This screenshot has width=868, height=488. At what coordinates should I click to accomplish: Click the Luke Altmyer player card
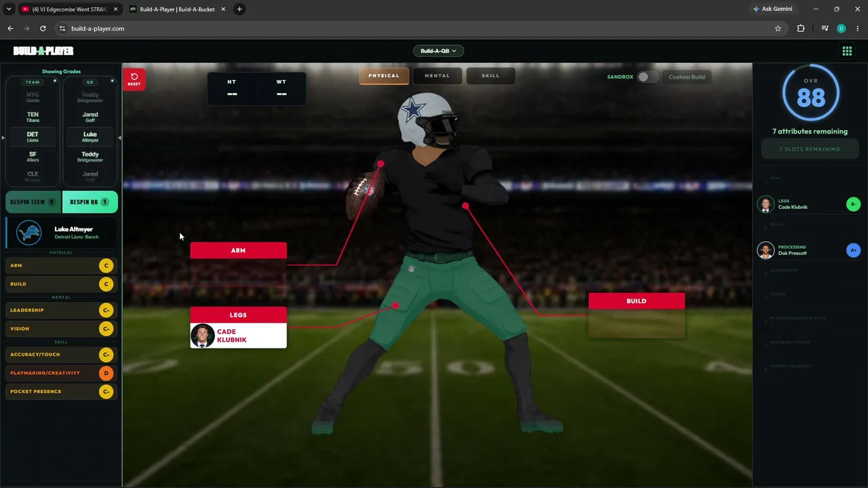pyautogui.click(x=61, y=232)
